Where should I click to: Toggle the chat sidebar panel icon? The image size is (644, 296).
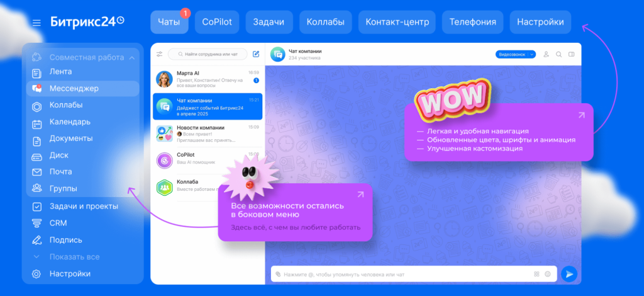pos(571,54)
